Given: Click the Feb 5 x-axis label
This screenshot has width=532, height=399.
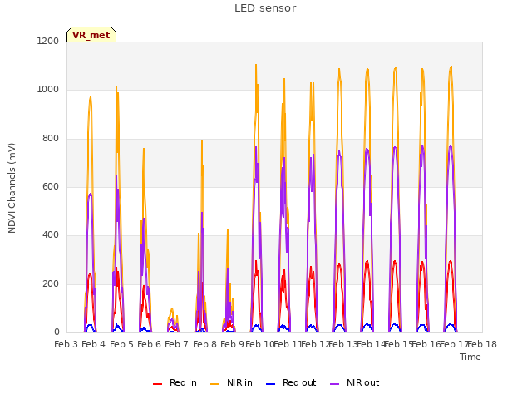Looking at the screenshot, I should coord(121,344).
